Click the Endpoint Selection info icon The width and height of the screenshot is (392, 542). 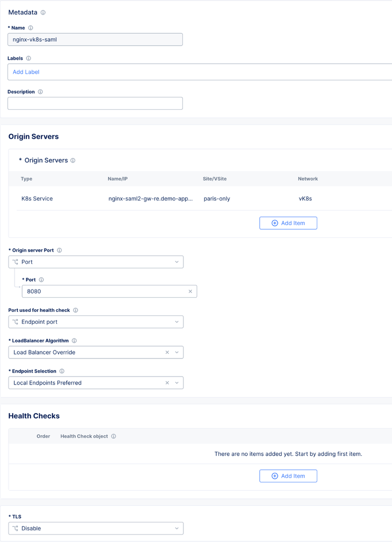(62, 372)
